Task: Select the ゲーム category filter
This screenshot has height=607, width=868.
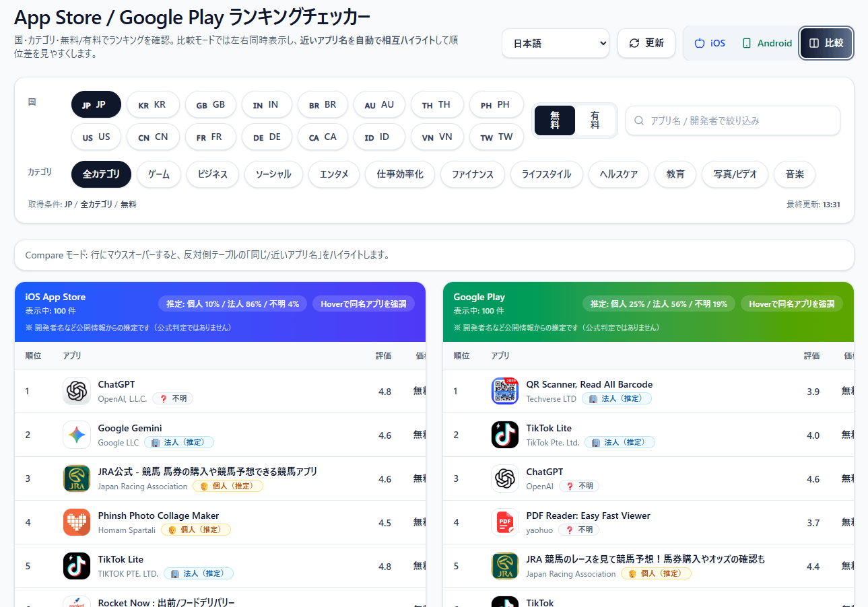Action: 159,174
